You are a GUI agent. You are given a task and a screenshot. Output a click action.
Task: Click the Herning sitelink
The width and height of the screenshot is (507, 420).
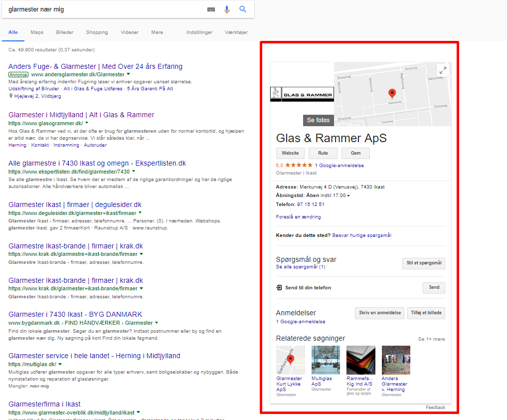pyautogui.click(x=17, y=145)
